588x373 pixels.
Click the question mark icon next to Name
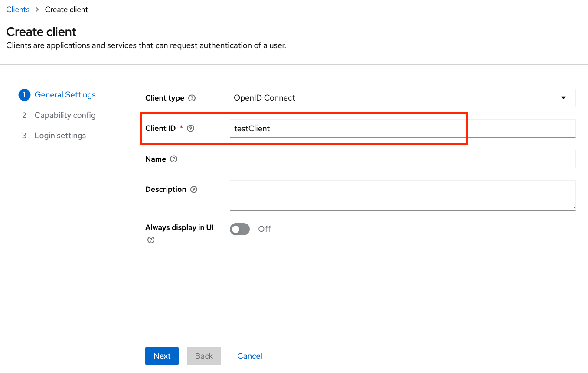tap(174, 159)
